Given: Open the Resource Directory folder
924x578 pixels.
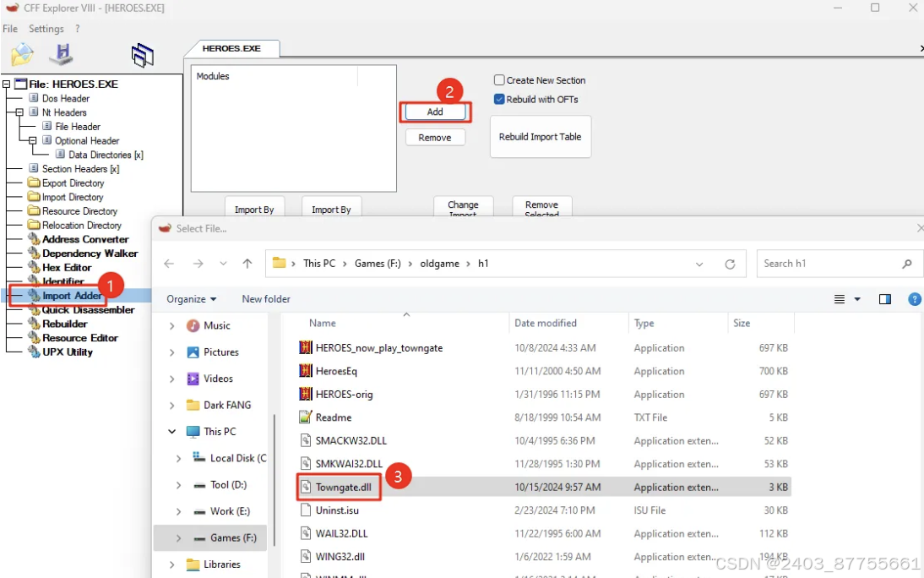Looking at the screenshot, I should 79,211.
